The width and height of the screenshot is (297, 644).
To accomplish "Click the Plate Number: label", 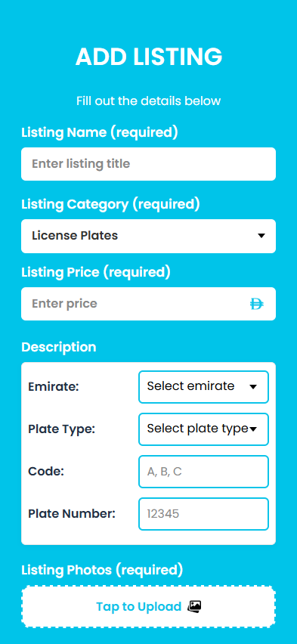I will tap(72, 514).
